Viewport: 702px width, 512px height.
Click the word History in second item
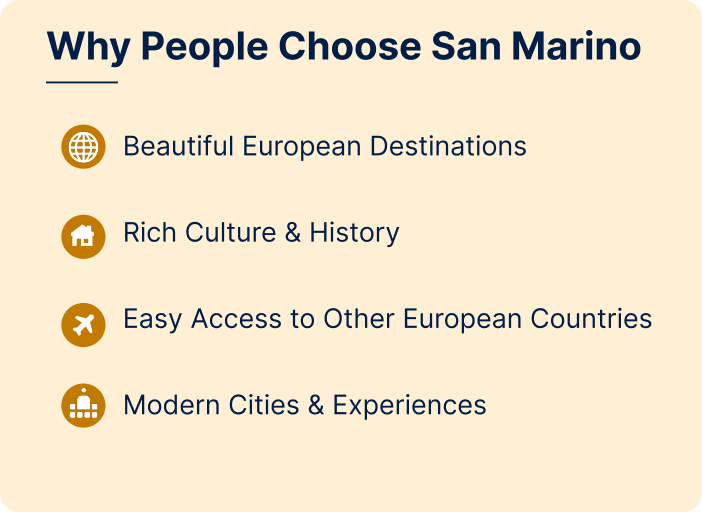point(355,233)
